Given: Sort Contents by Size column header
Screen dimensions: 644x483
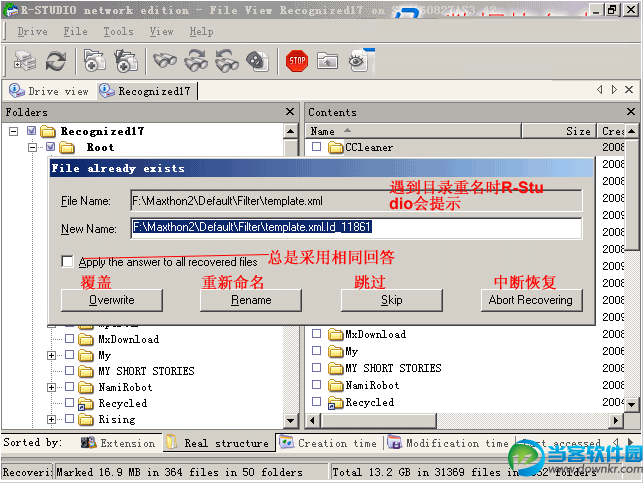Looking at the screenshot, I should 559,131.
